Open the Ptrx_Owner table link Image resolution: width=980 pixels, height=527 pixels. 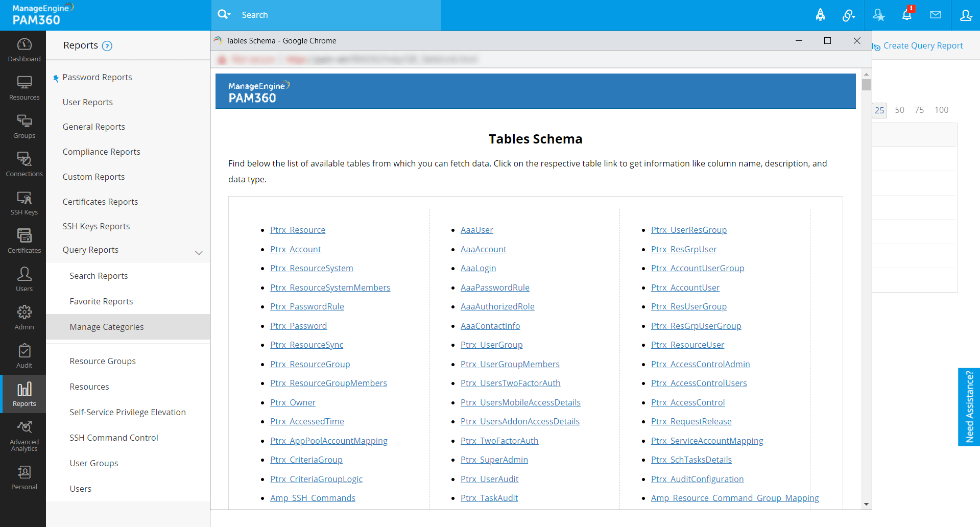pos(293,402)
